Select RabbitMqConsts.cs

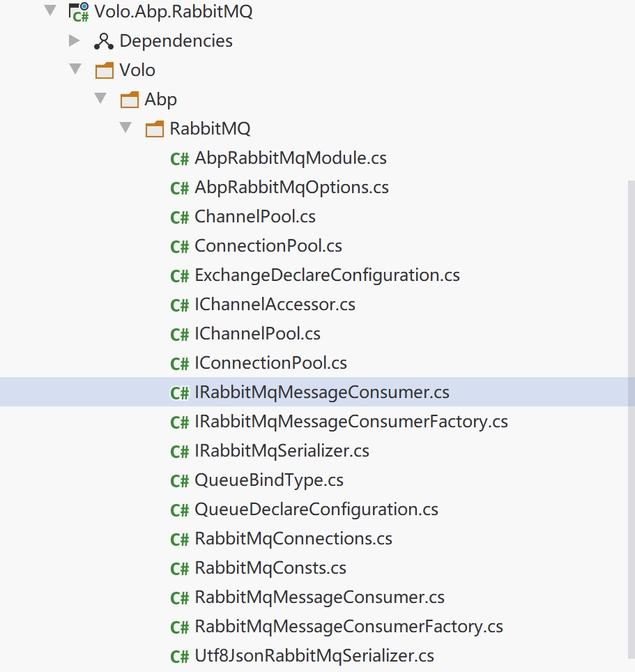270,568
